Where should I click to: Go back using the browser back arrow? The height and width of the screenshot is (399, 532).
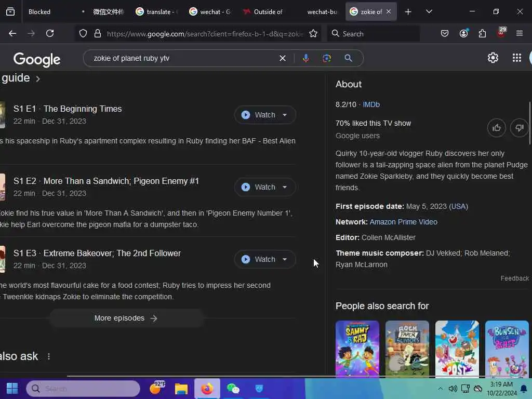(x=12, y=33)
